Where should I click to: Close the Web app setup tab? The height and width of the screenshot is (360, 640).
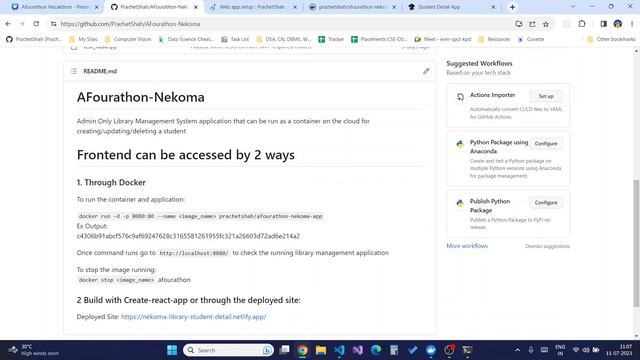[295, 7]
